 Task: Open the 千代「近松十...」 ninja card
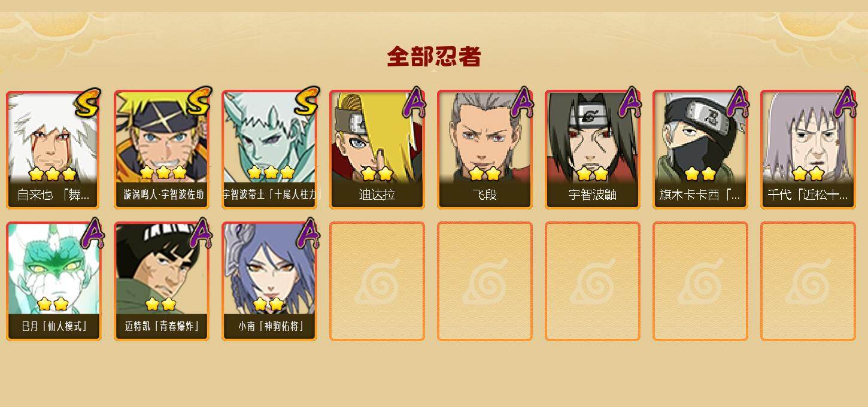point(808,150)
